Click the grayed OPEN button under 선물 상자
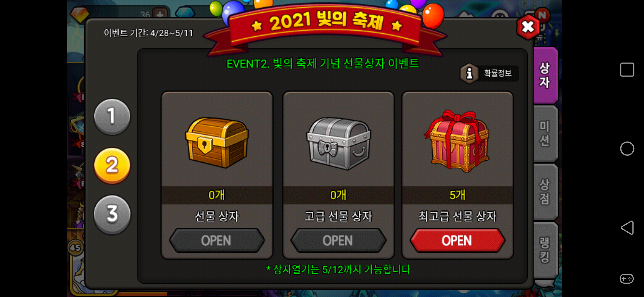Image resolution: width=644 pixels, height=297 pixels. 217,240
